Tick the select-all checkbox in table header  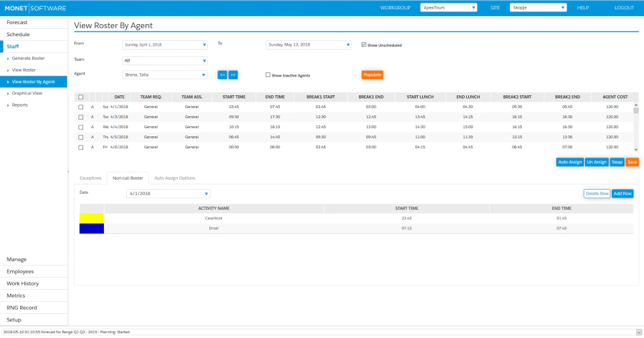[81, 97]
